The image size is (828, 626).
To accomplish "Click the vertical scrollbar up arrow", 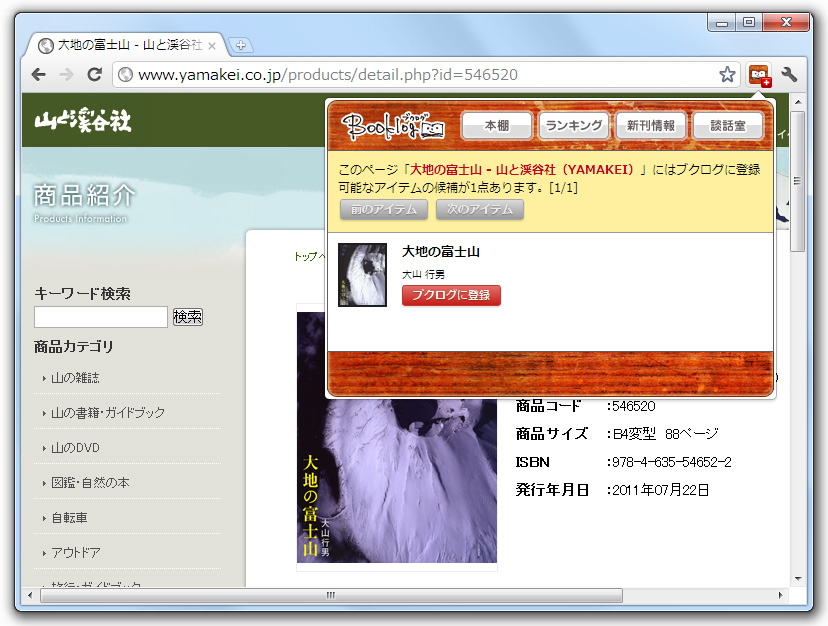I will pos(798,102).
